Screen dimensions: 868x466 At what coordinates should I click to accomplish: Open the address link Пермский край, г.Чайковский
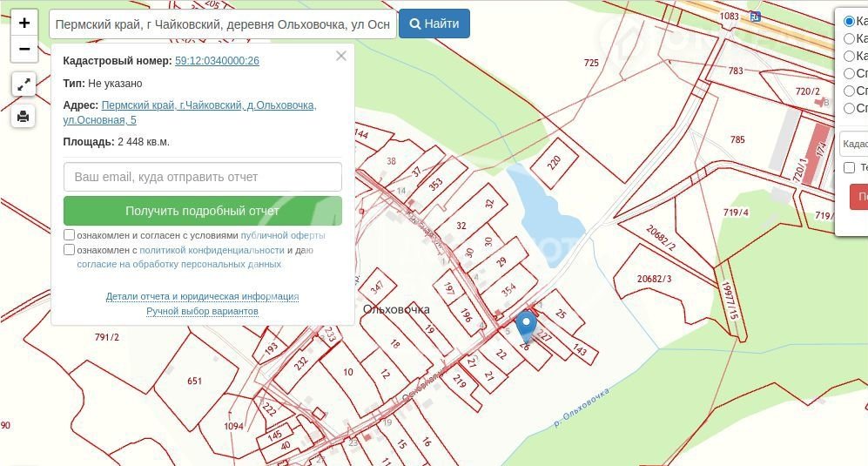[208, 105]
